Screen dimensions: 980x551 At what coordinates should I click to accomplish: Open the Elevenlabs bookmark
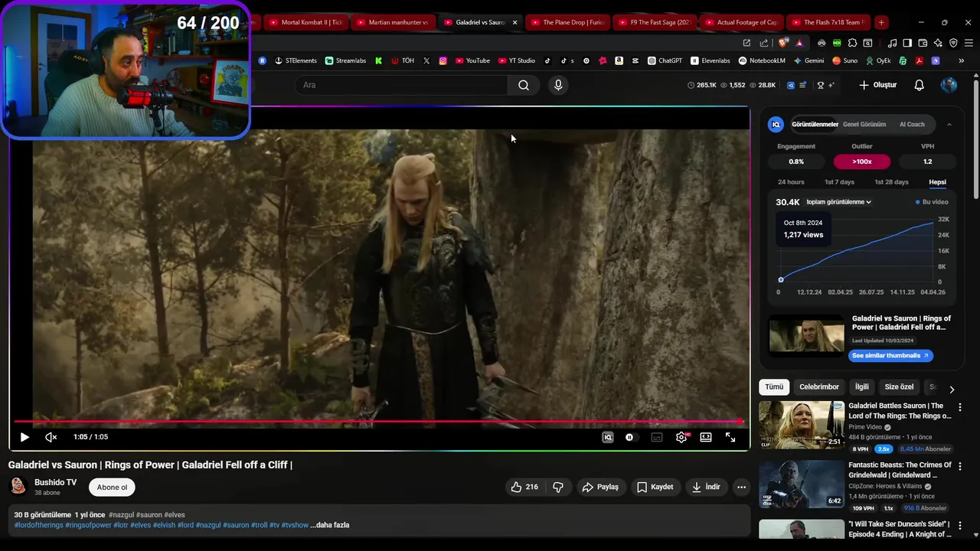(x=710, y=60)
